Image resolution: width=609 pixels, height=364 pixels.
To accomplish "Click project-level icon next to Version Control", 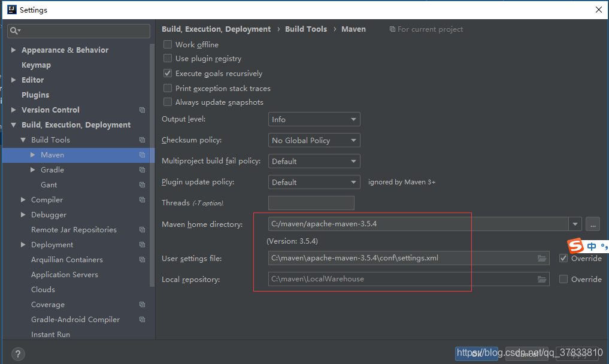I will 142,110.
